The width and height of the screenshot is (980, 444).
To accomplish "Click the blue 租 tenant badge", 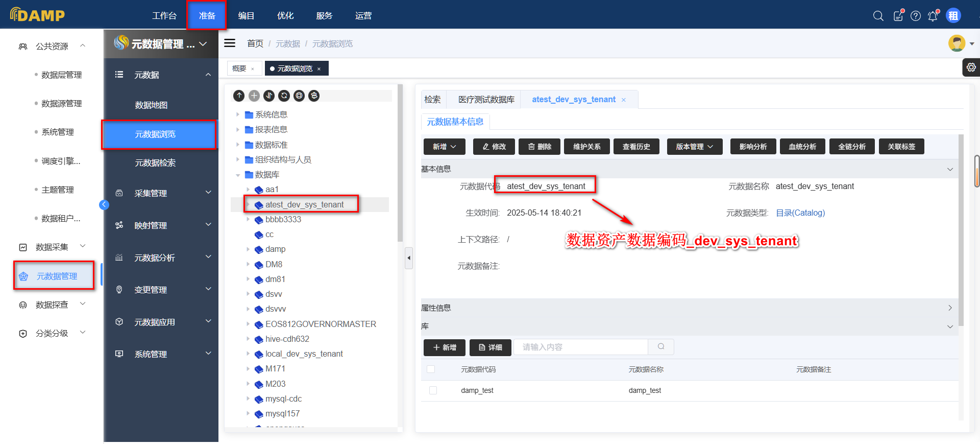I will click(953, 16).
